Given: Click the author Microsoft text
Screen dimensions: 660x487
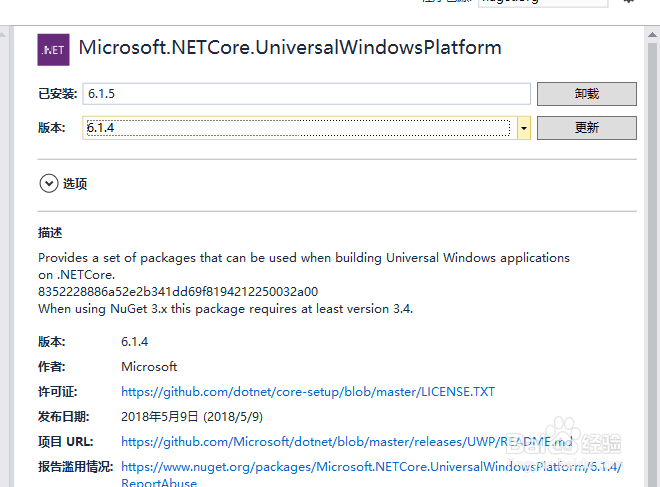Looking at the screenshot, I should [149, 367].
